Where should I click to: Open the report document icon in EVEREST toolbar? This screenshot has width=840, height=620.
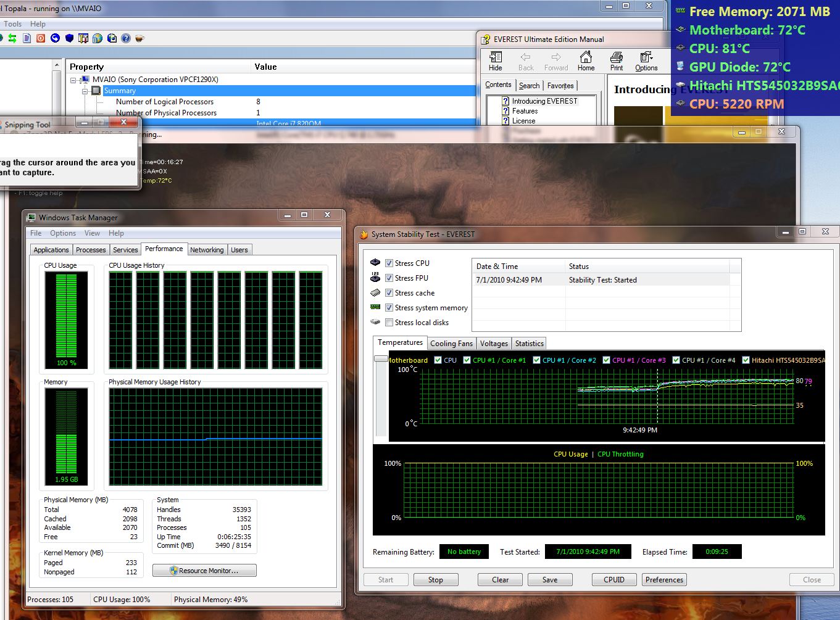[27, 38]
